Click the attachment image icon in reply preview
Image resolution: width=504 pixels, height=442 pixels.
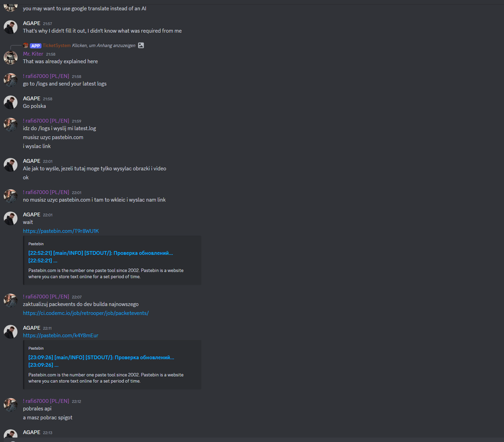click(x=141, y=45)
